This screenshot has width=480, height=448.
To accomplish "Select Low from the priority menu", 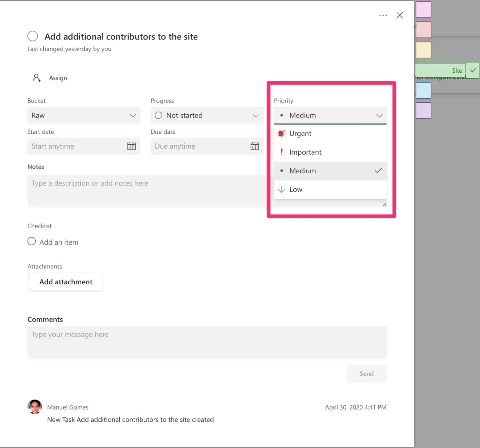I will (x=296, y=189).
